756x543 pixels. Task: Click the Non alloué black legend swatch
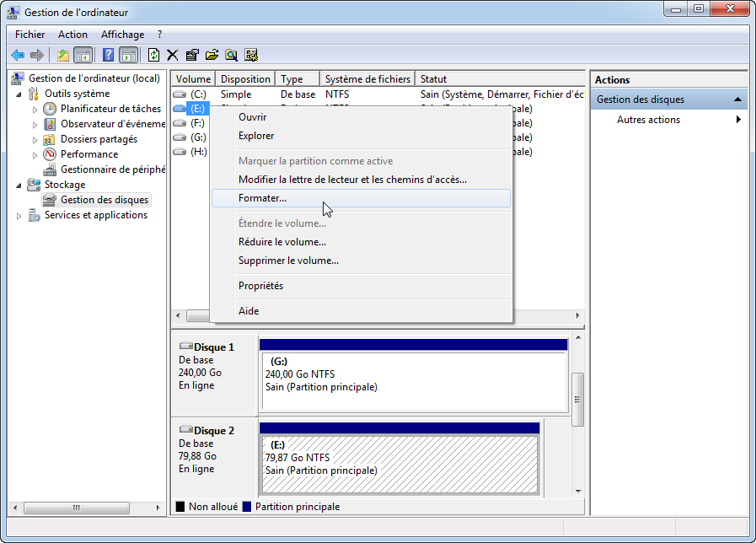pyautogui.click(x=180, y=507)
